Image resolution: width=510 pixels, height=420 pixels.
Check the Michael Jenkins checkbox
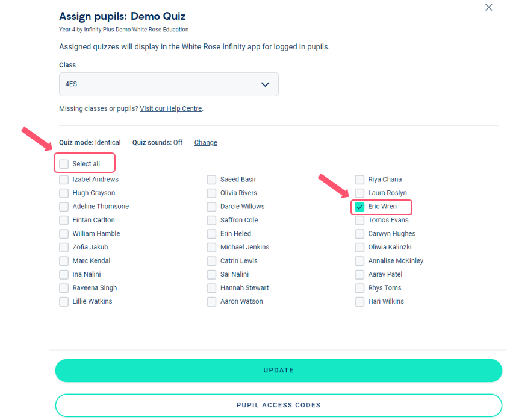pyautogui.click(x=211, y=247)
